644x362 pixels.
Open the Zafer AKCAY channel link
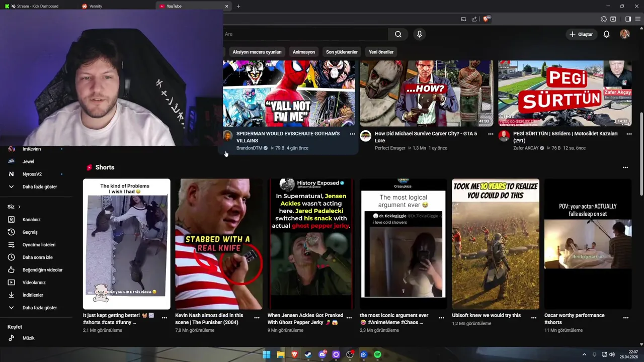click(x=526, y=148)
